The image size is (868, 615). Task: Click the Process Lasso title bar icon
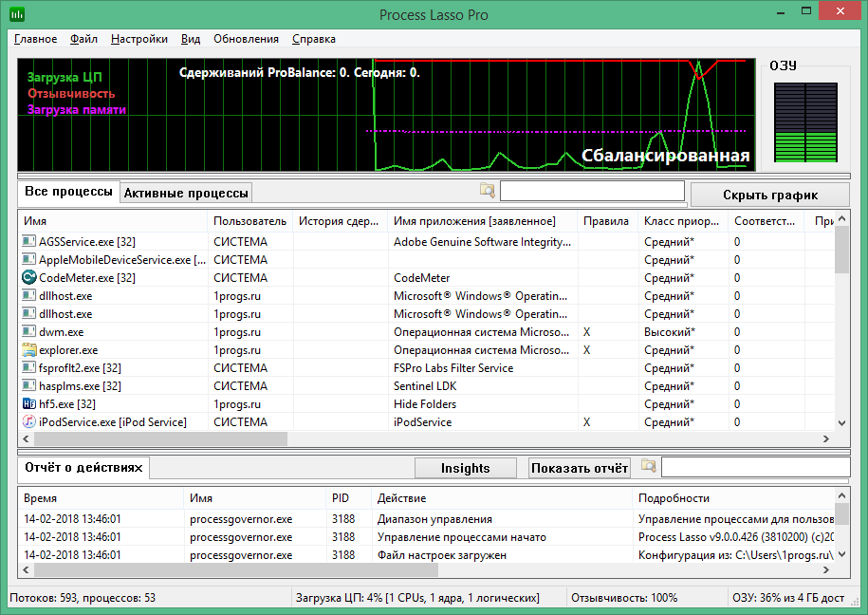pyautogui.click(x=17, y=14)
